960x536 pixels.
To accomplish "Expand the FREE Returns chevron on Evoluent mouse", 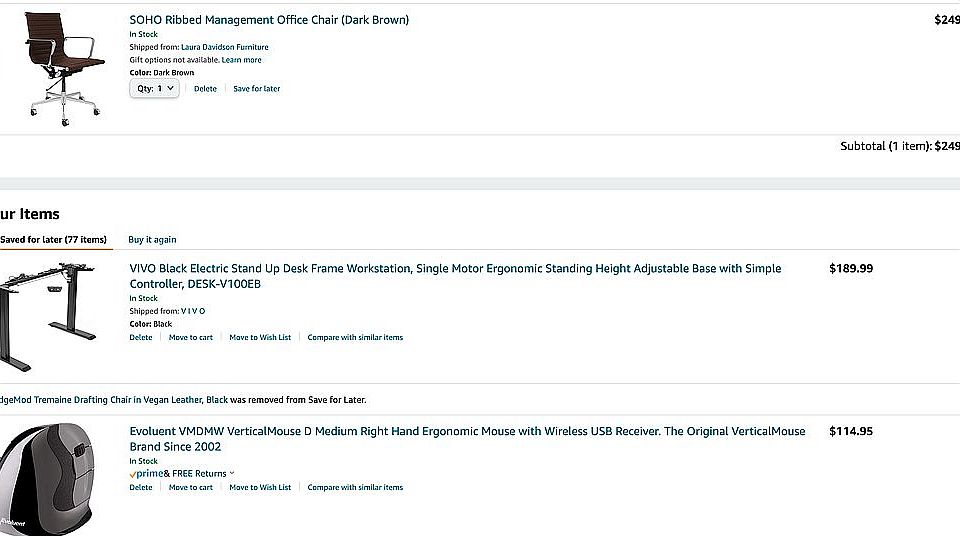I will (x=232, y=474).
